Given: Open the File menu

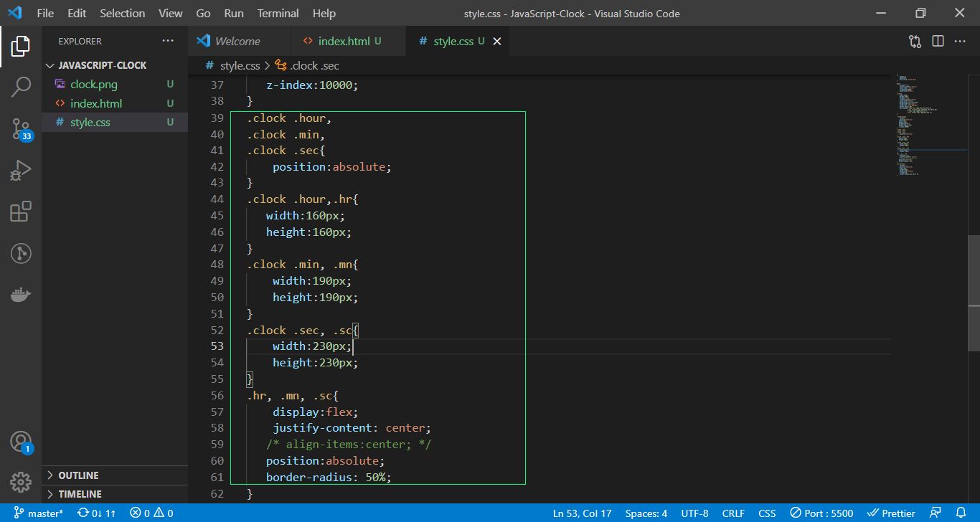Looking at the screenshot, I should click(44, 13).
